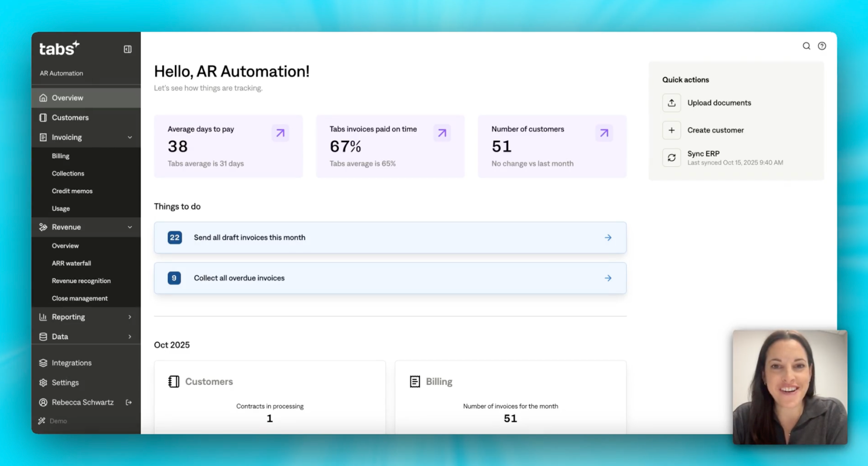Viewport: 868px width, 466px height.
Task: Click the Invoicing document icon in sidebar
Action: click(x=43, y=137)
